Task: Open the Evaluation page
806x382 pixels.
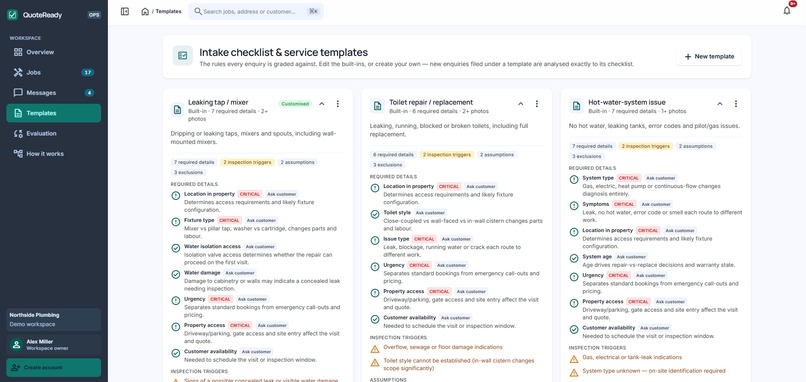Action: tap(53, 134)
